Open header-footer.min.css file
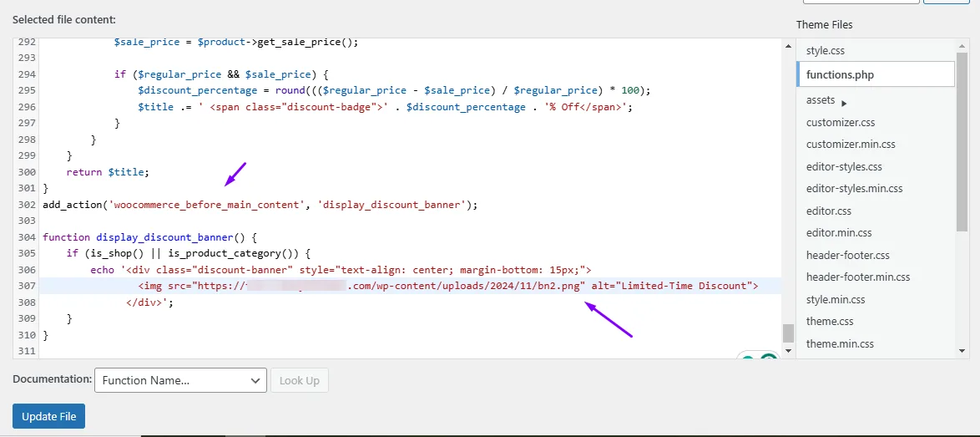Image resolution: width=980 pixels, height=437 pixels. (858, 277)
